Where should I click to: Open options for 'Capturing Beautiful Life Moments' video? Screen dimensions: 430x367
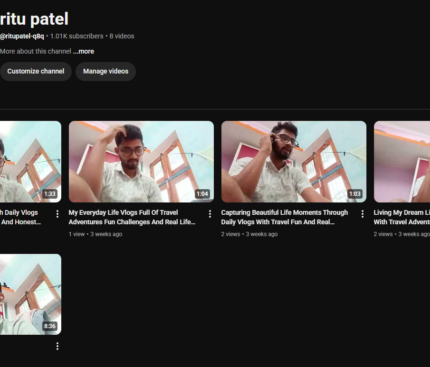point(362,214)
